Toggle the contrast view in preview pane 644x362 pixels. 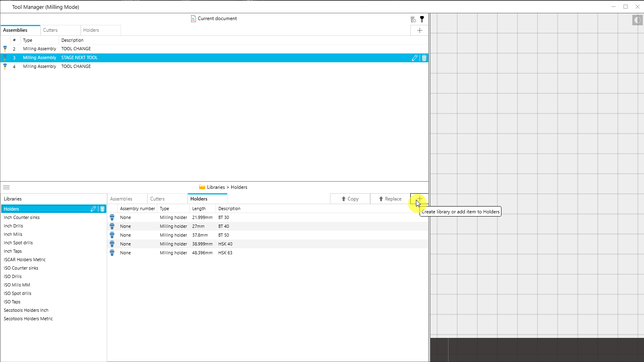(x=637, y=20)
